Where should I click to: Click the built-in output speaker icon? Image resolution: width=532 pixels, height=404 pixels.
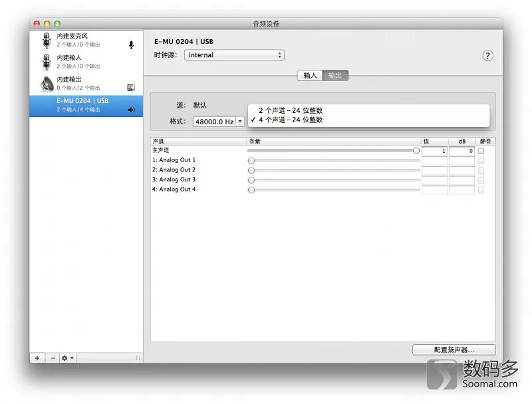[x=47, y=84]
